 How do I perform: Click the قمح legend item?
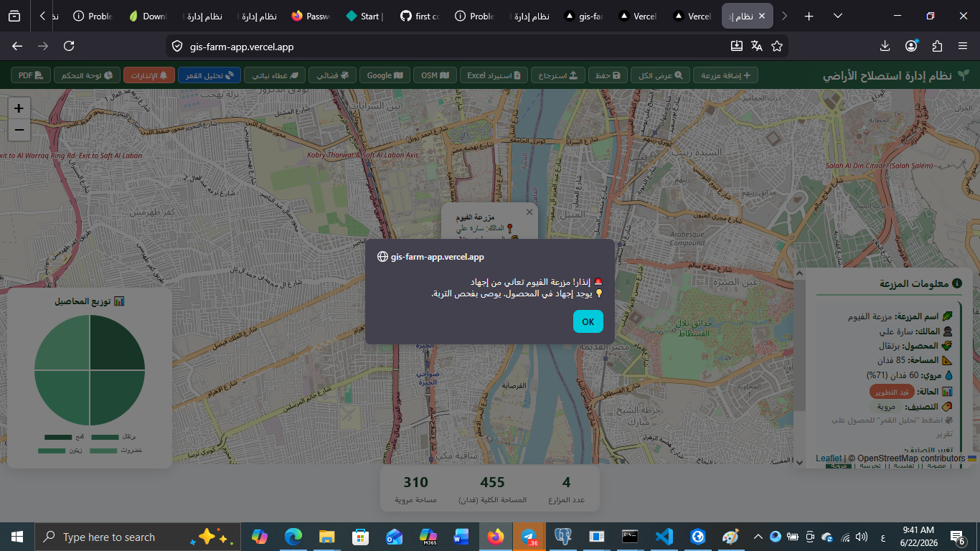(65, 437)
